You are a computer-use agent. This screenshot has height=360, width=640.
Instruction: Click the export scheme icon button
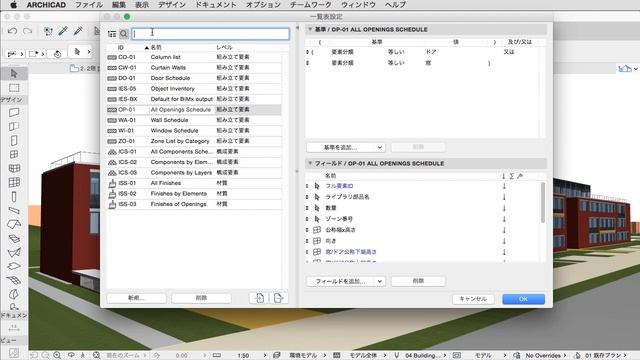(278, 298)
